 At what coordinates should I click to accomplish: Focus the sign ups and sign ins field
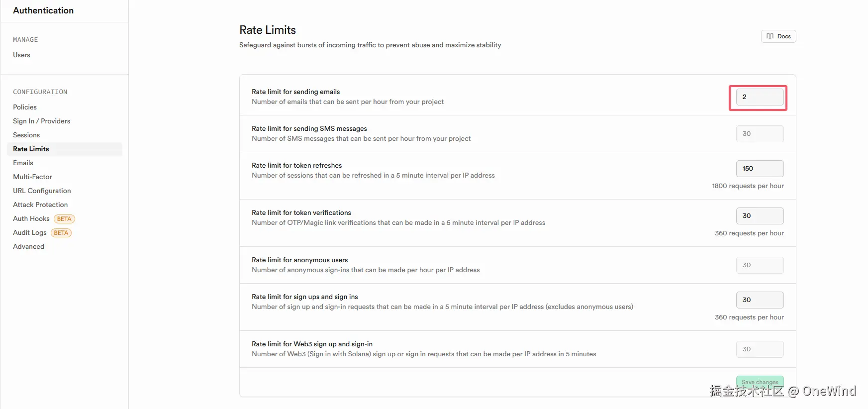coord(760,300)
